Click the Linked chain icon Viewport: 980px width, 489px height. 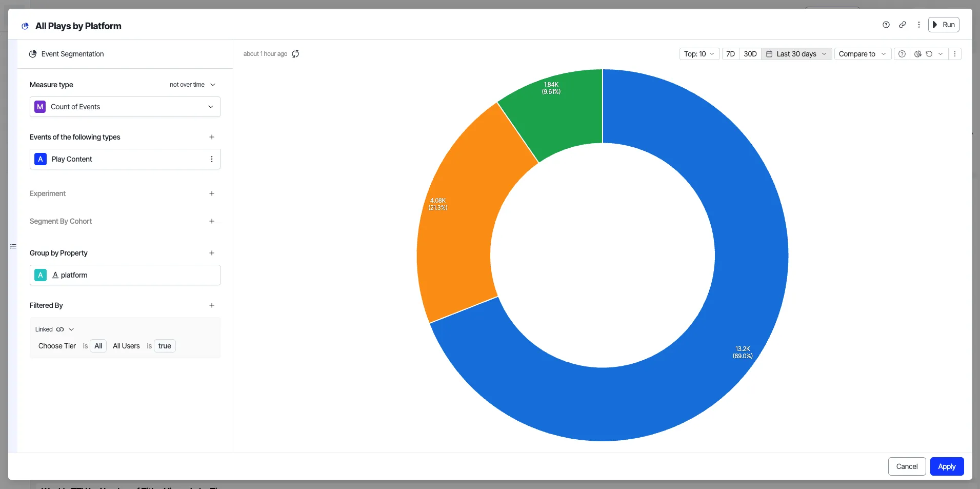tap(60, 329)
